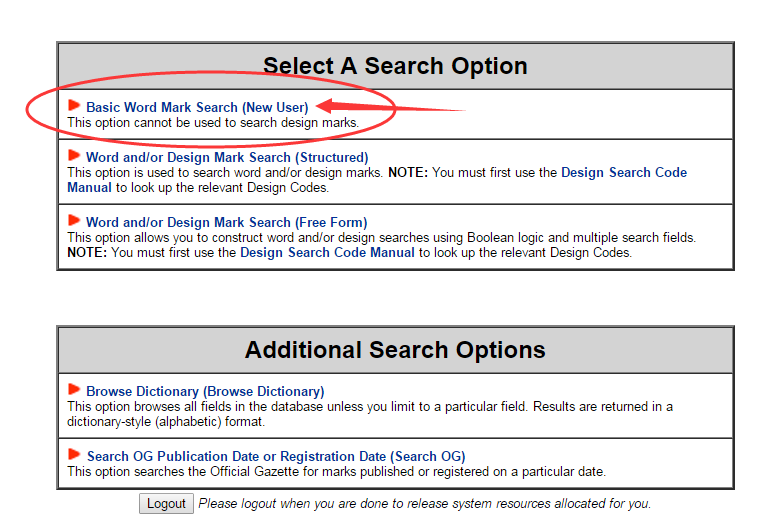Click the logout reminder italic text
The image size is (777, 526).
pos(425,504)
